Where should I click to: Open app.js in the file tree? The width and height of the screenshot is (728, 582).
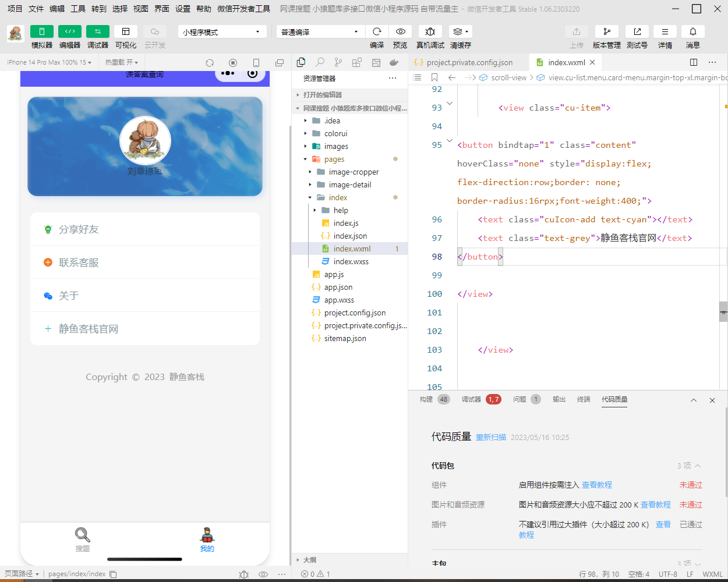[x=334, y=274]
